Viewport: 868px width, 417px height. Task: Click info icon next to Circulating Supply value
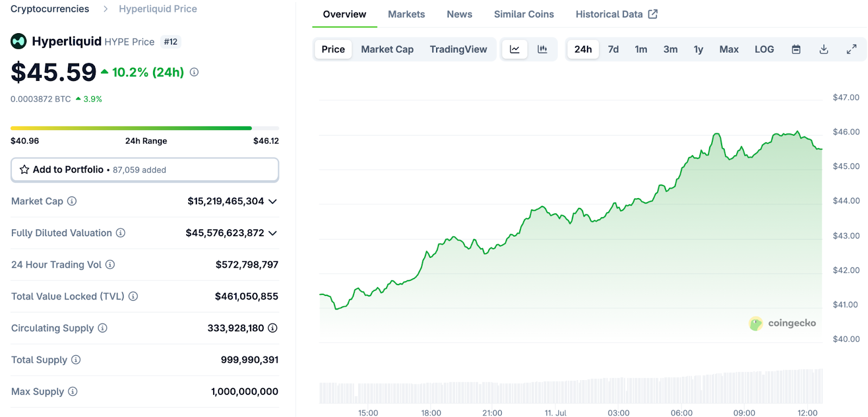[x=272, y=328]
